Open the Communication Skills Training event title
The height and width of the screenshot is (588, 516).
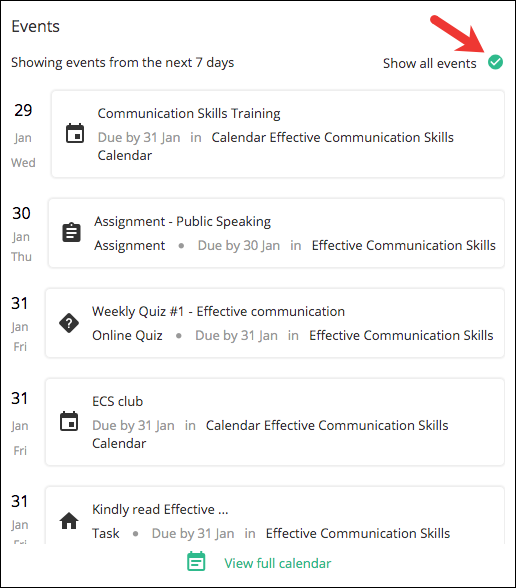189,113
